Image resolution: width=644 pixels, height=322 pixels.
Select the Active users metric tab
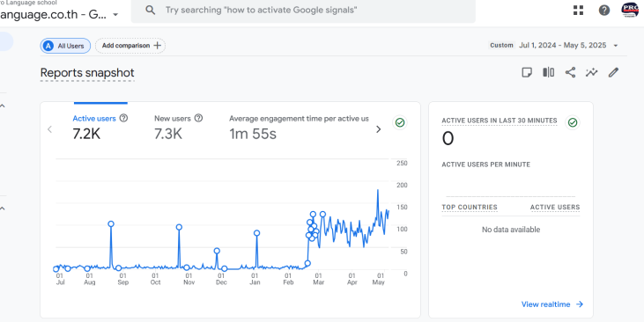[100, 128]
